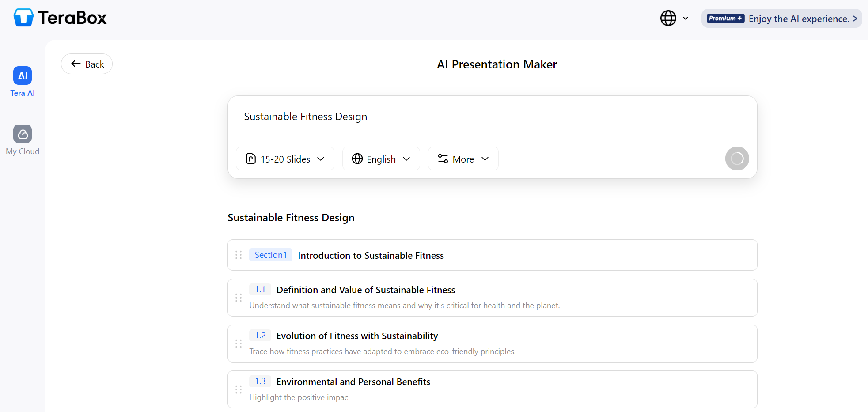Click the 1.1 number badge
The width and height of the screenshot is (868, 412).
click(x=260, y=289)
